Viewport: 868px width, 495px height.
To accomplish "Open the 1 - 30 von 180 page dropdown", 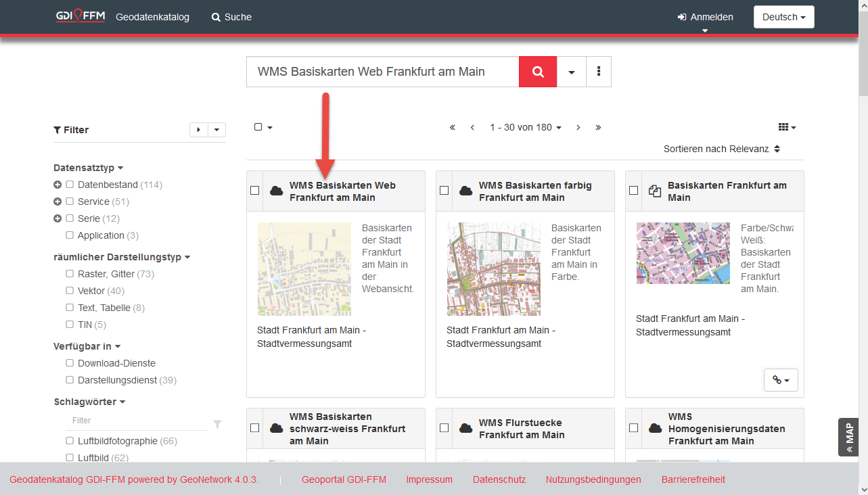I will [526, 127].
